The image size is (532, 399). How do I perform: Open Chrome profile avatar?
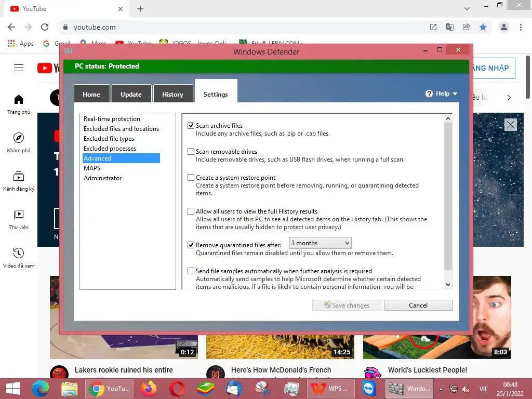click(504, 27)
